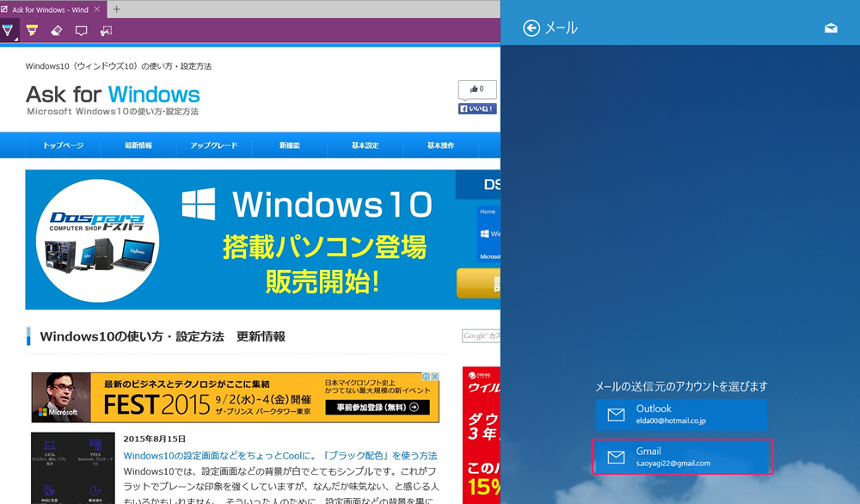Screen dimensions: 860x504
Task: Click the 事前参加登録(無料) button
Action: pyautogui.click(x=378, y=408)
